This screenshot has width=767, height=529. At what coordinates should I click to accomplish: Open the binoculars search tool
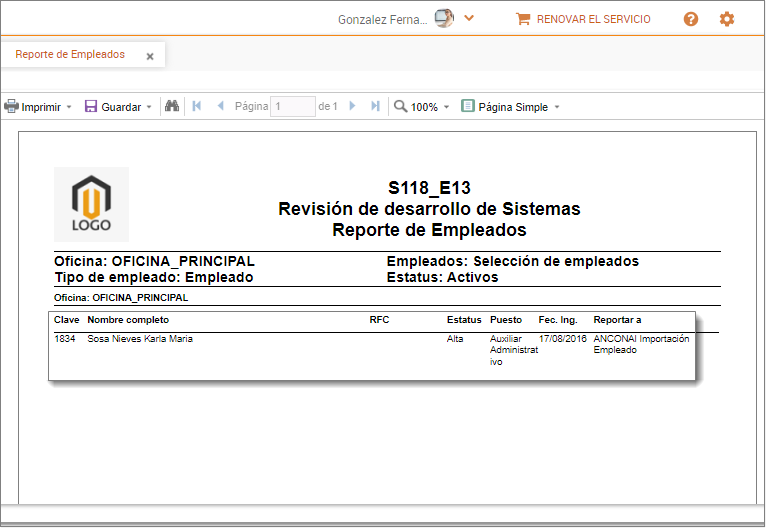pyautogui.click(x=172, y=106)
